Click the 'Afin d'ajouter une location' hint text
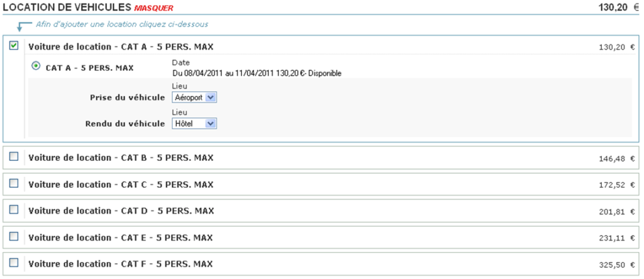Image resolution: width=644 pixels, height=279 pixels. click(x=121, y=25)
